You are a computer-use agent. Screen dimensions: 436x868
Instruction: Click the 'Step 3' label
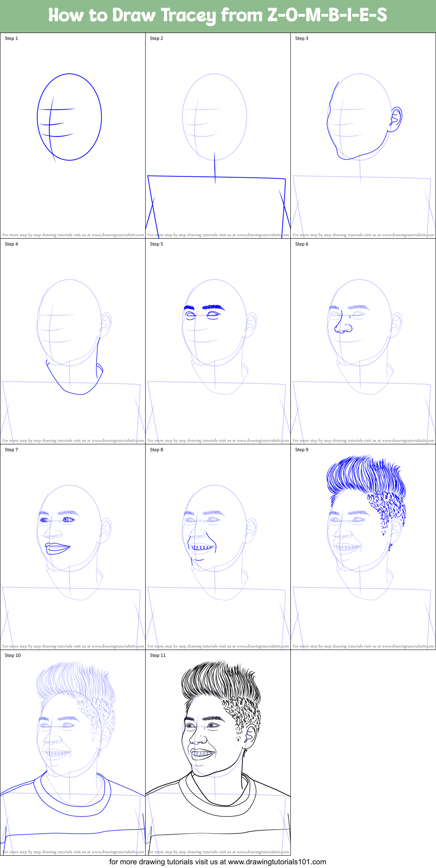(302, 38)
